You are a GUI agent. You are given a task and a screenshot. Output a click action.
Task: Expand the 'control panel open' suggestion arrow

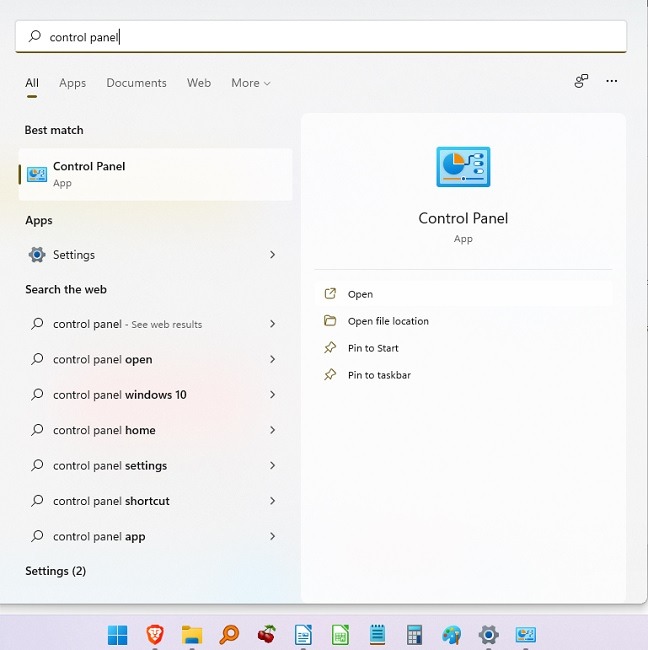tap(272, 359)
